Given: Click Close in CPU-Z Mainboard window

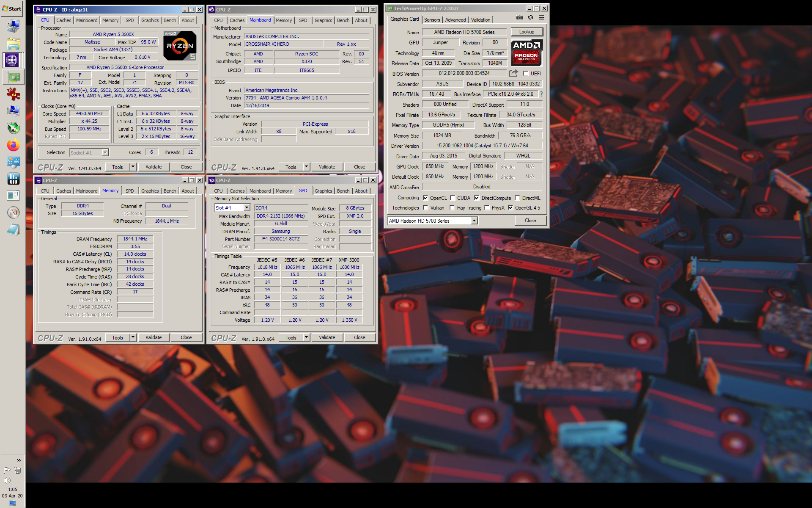Looking at the screenshot, I should click(x=359, y=167).
